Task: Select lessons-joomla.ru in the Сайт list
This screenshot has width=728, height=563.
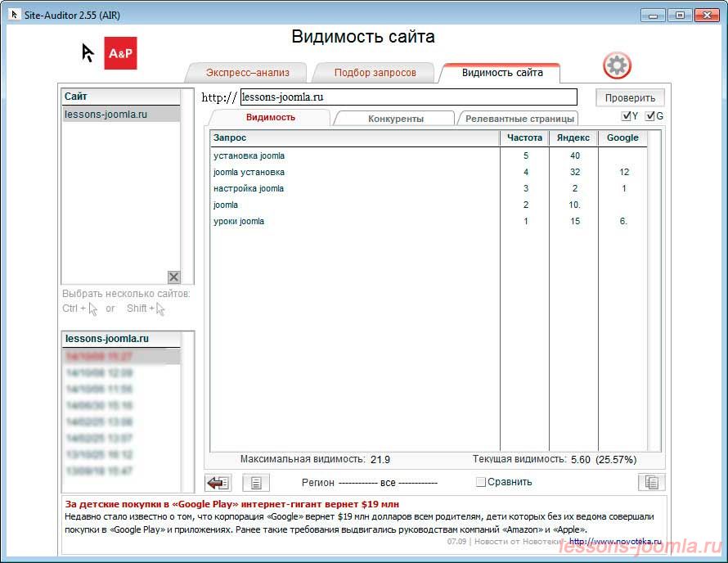Action: (x=121, y=115)
